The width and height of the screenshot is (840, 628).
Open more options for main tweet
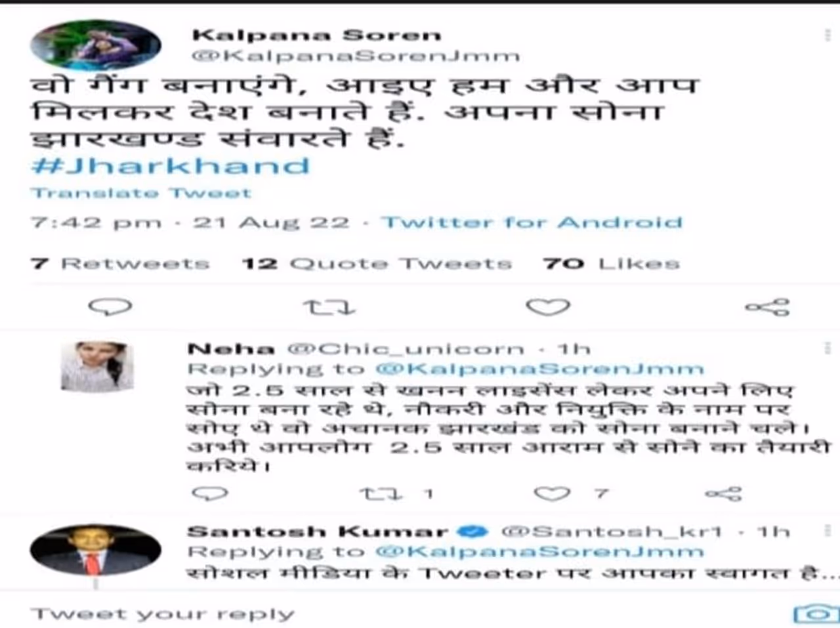coord(827,35)
